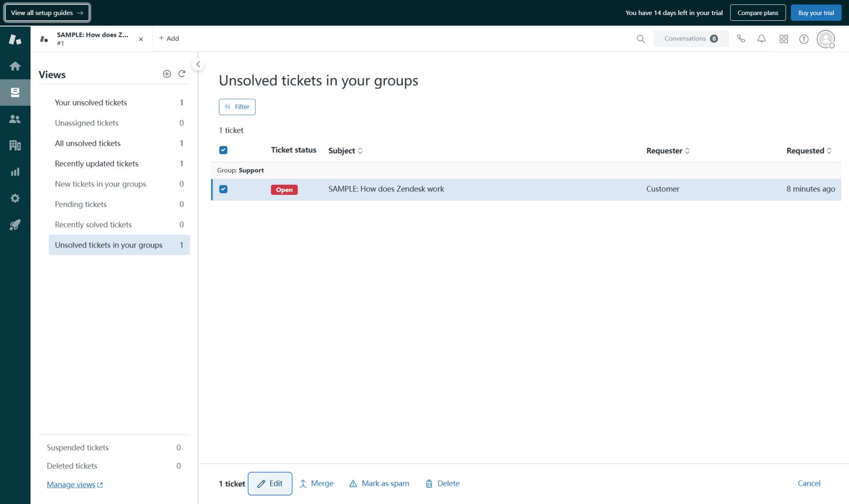The width and height of the screenshot is (849, 504).
Task: Cancel the ticket selection
Action: coord(809,484)
